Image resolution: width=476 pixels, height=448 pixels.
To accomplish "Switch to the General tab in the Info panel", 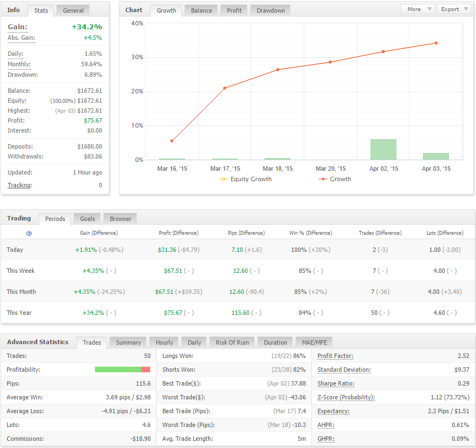I will tap(73, 10).
